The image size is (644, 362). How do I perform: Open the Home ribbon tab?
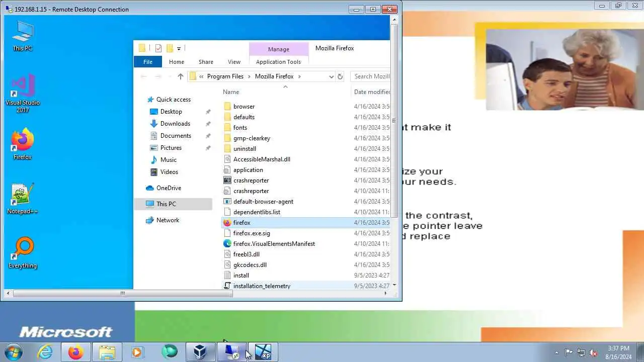177,62
